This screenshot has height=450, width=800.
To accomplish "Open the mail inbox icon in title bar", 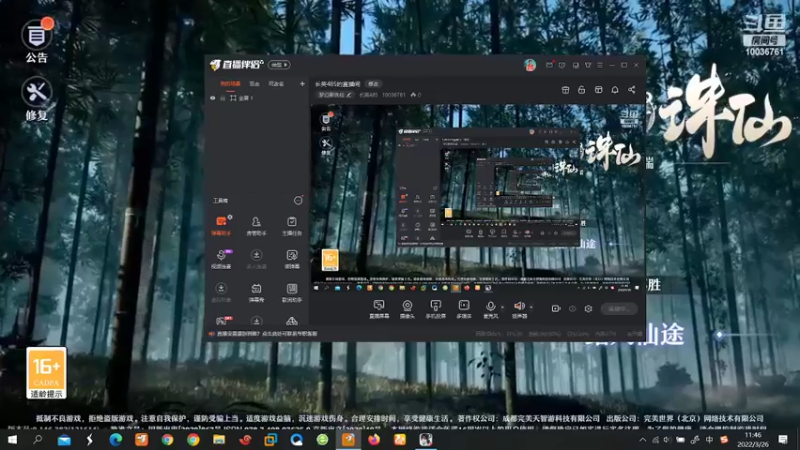I will pyautogui.click(x=549, y=65).
